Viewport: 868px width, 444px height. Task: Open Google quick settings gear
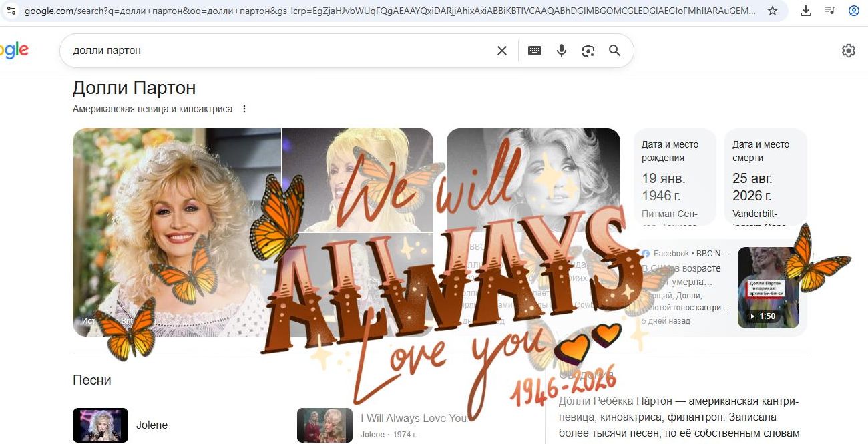click(849, 51)
